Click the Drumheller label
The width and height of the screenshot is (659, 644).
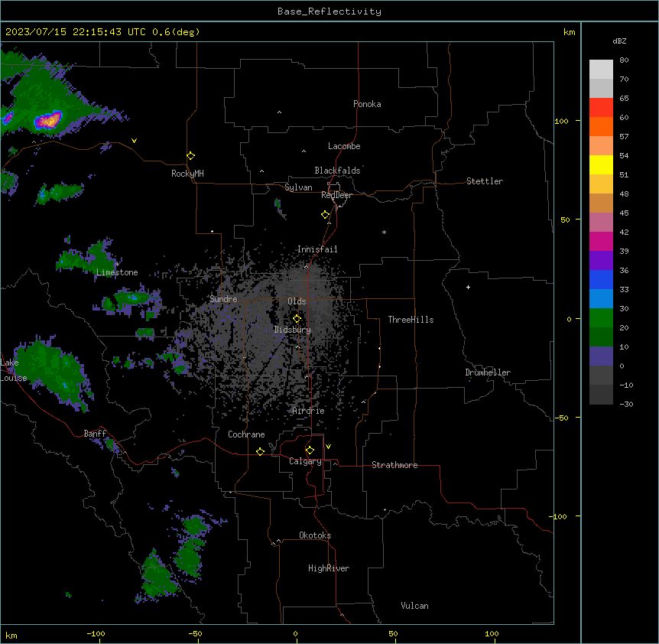pyautogui.click(x=488, y=372)
